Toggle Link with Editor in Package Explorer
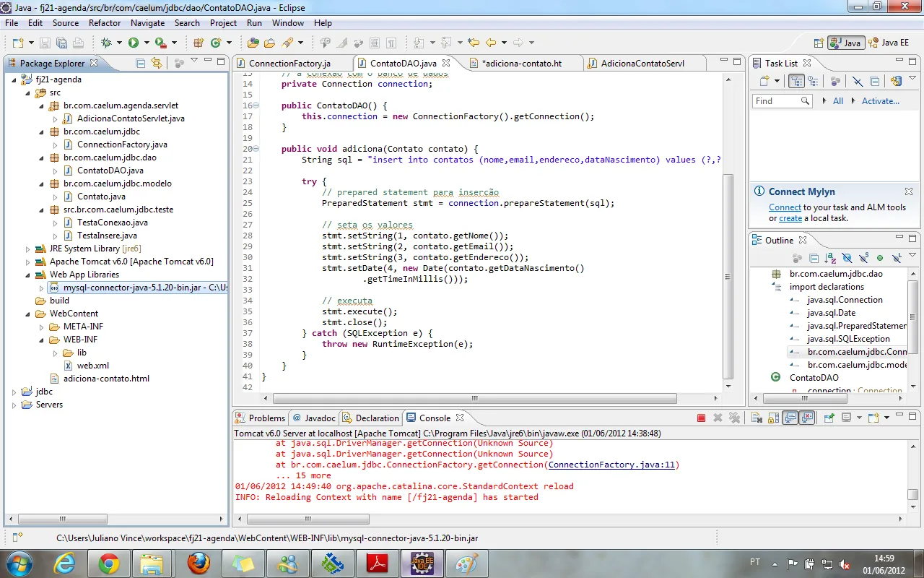The image size is (924, 578). (157, 63)
